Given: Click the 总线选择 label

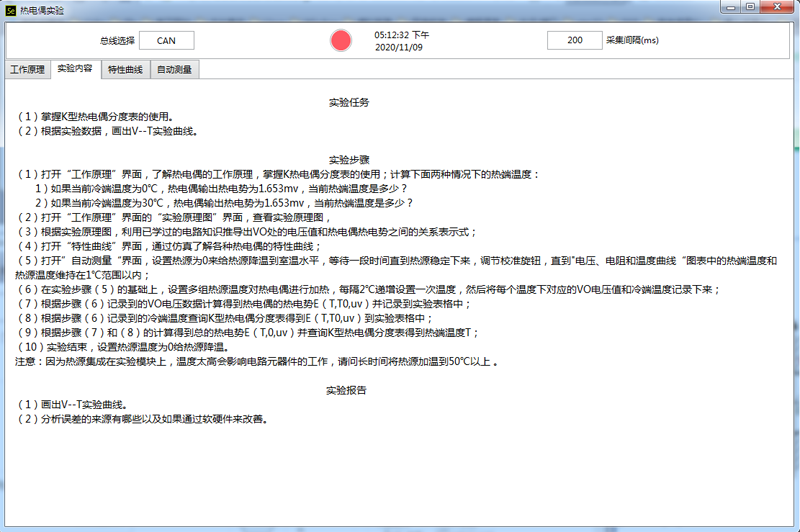Looking at the screenshot, I should click(x=116, y=41).
